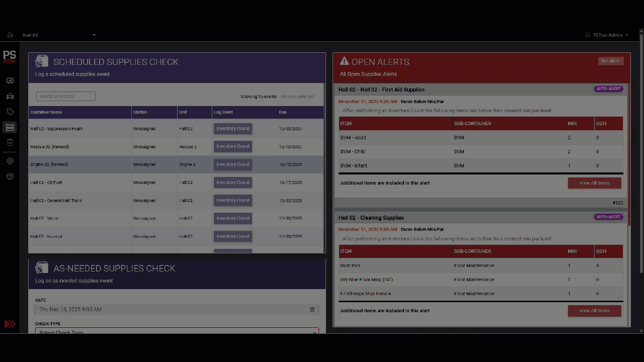Click Inventory Count for Rescue 02 (Revised)
Image resolution: width=644 pixels, height=362 pixels.
coord(233,146)
